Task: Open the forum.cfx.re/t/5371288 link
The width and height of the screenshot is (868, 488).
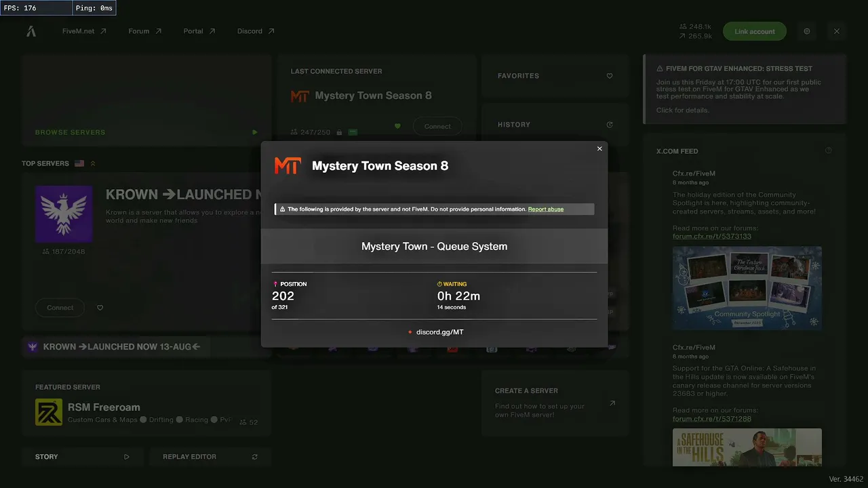Action: pos(712,418)
